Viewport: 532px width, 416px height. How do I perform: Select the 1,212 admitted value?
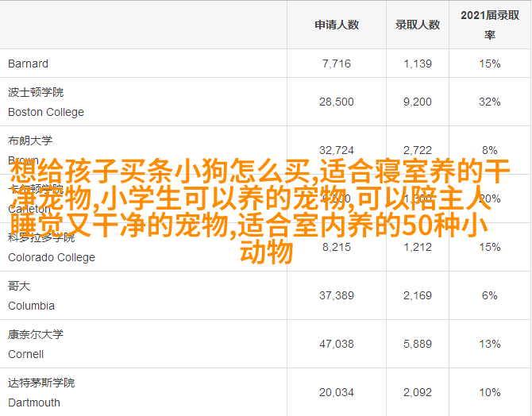click(418, 247)
